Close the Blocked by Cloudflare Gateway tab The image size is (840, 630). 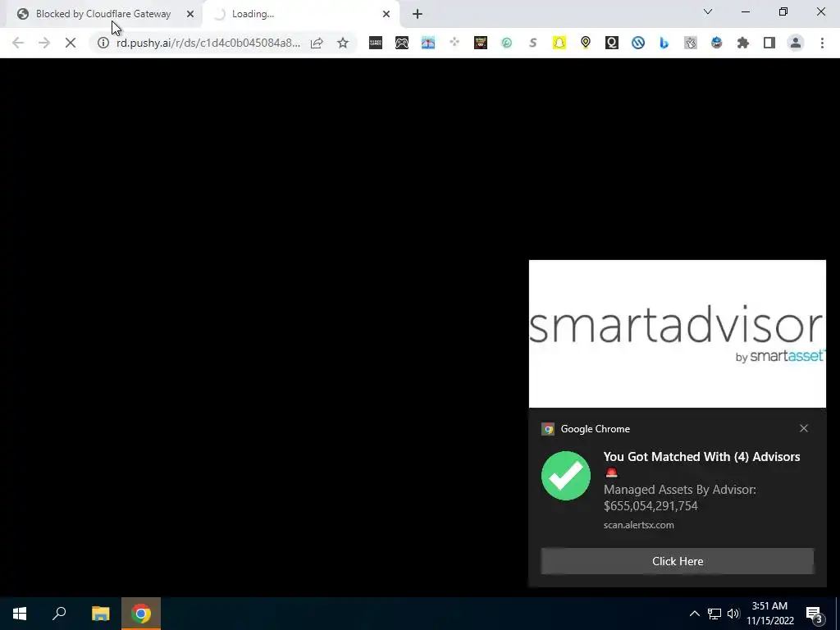(190, 14)
